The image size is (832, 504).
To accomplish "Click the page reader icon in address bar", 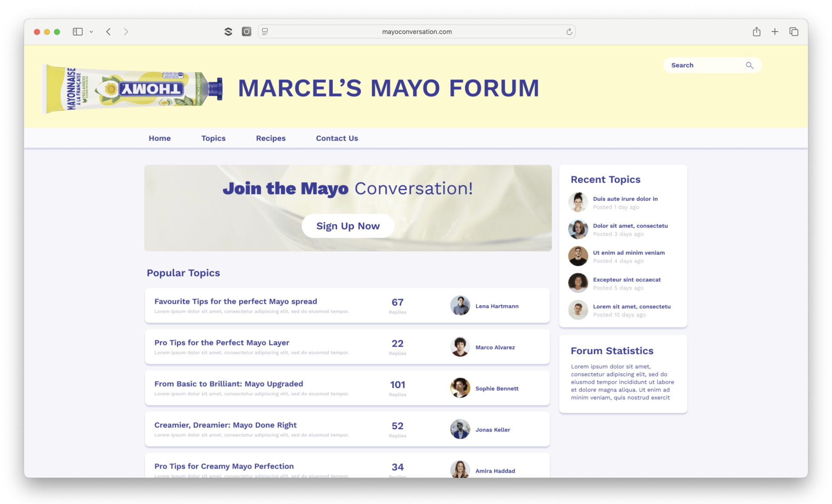I will pyautogui.click(x=265, y=32).
